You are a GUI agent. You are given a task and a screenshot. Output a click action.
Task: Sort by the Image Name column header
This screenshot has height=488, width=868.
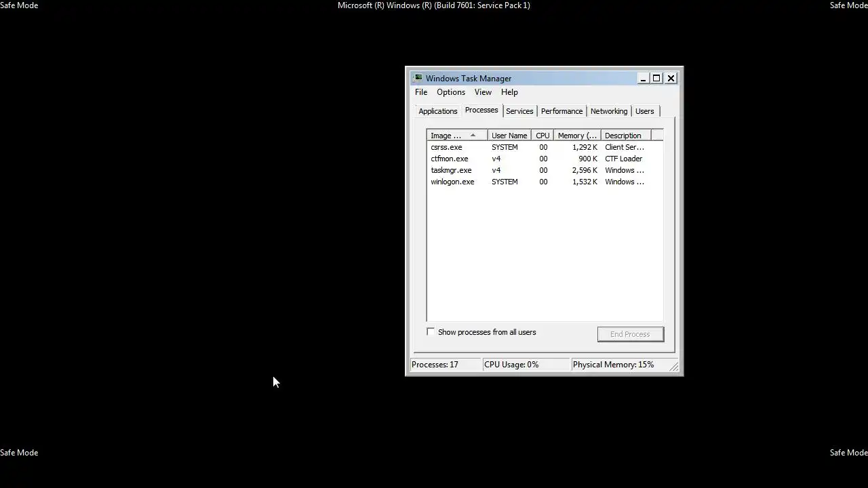(x=457, y=136)
